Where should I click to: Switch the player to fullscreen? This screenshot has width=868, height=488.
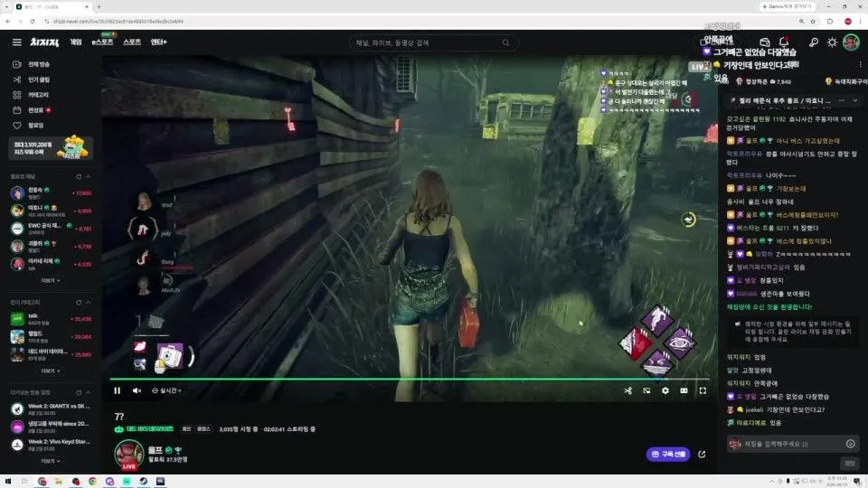click(x=703, y=390)
